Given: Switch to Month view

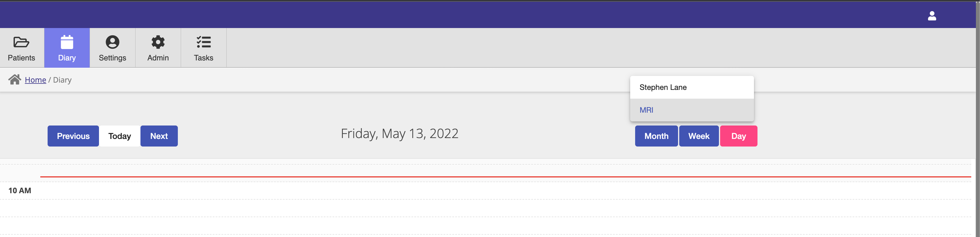Looking at the screenshot, I should click(x=656, y=136).
